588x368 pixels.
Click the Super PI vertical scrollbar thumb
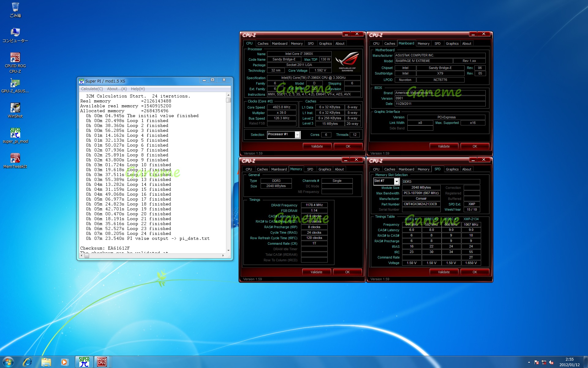click(x=228, y=100)
